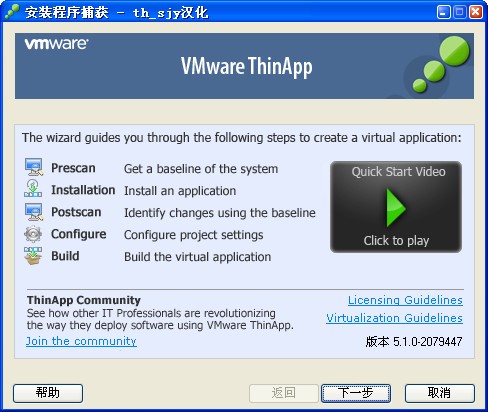Click the Postscan step icon
This screenshot has width=488, height=412.
tap(34, 212)
